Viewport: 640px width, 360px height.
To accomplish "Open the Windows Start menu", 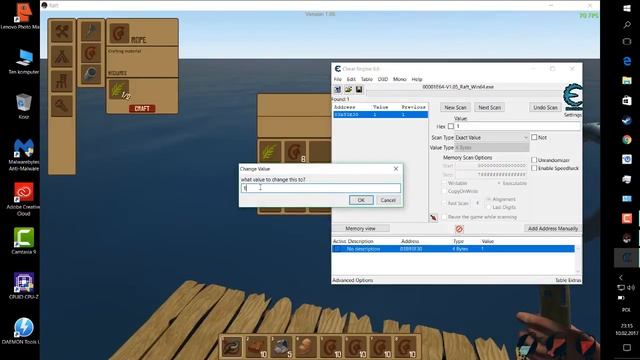I will [x=627, y=8].
